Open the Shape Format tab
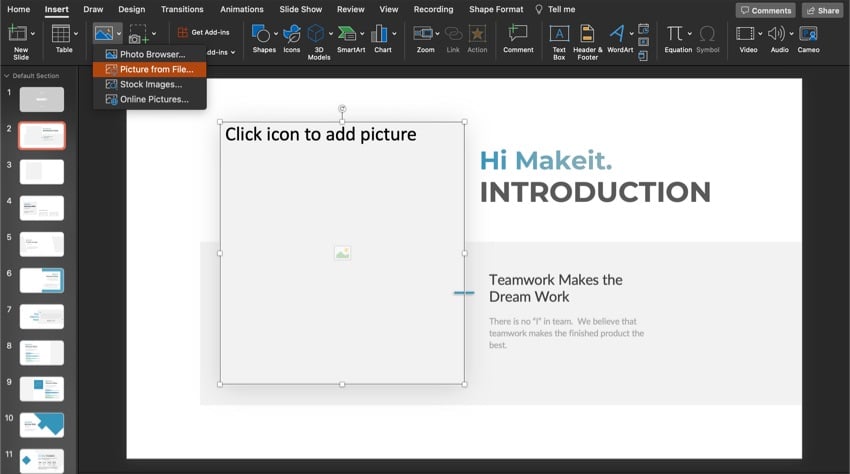The width and height of the screenshot is (850, 474). [x=496, y=9]
